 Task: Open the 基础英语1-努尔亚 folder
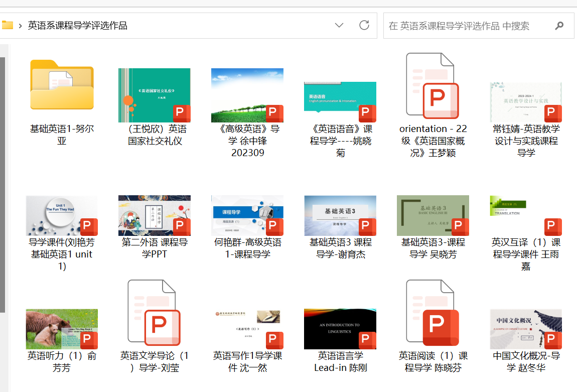click(62, 85)
